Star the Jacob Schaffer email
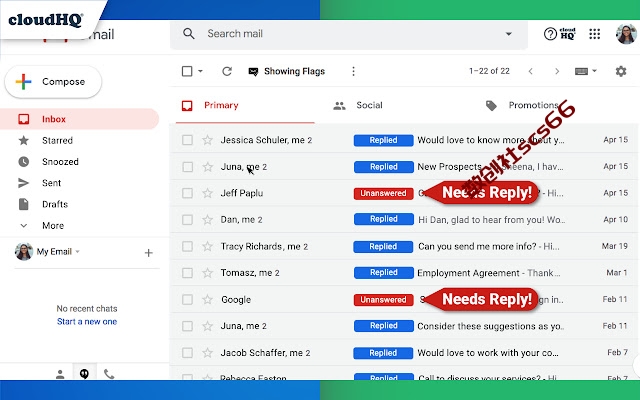Image resolution: width=640 pixels, height=400 pixels. point(207,353)
